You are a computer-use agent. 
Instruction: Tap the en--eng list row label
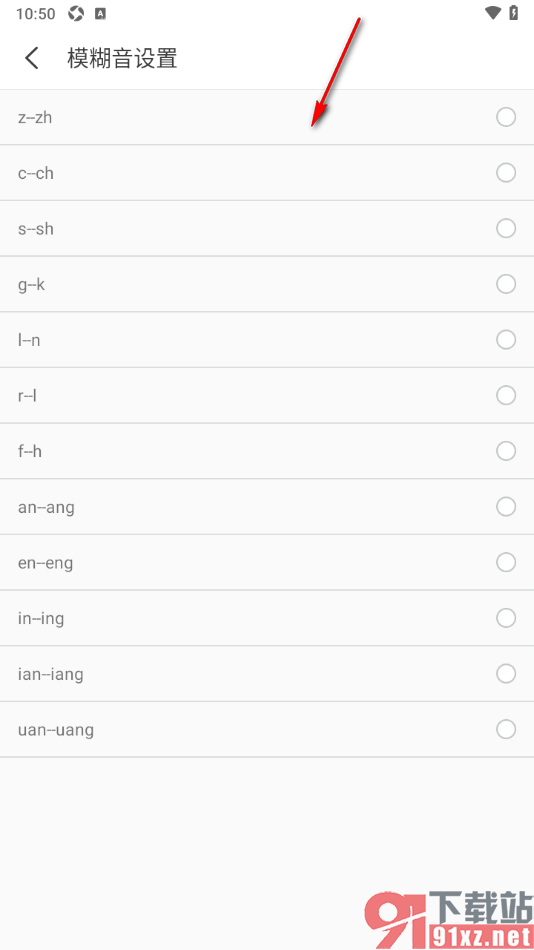coord(45,563)
